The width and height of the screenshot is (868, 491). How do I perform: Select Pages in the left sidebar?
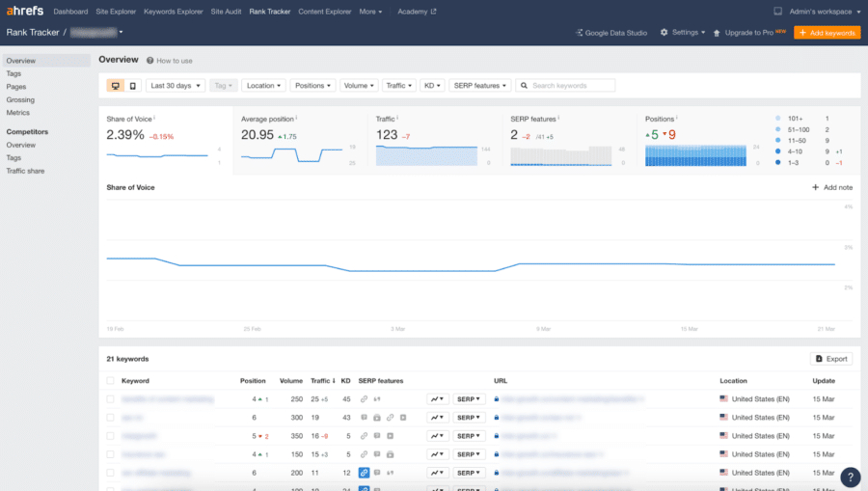point(16,87)
